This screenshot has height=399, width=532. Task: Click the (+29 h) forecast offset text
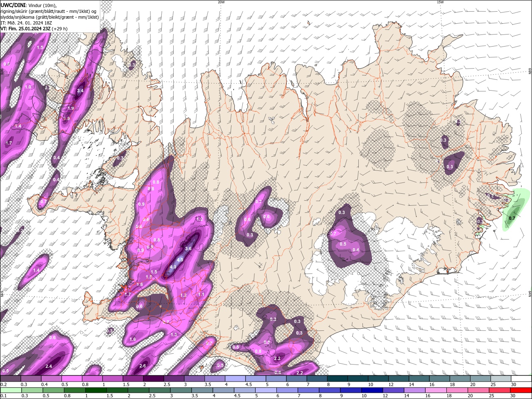click(60, 29)
